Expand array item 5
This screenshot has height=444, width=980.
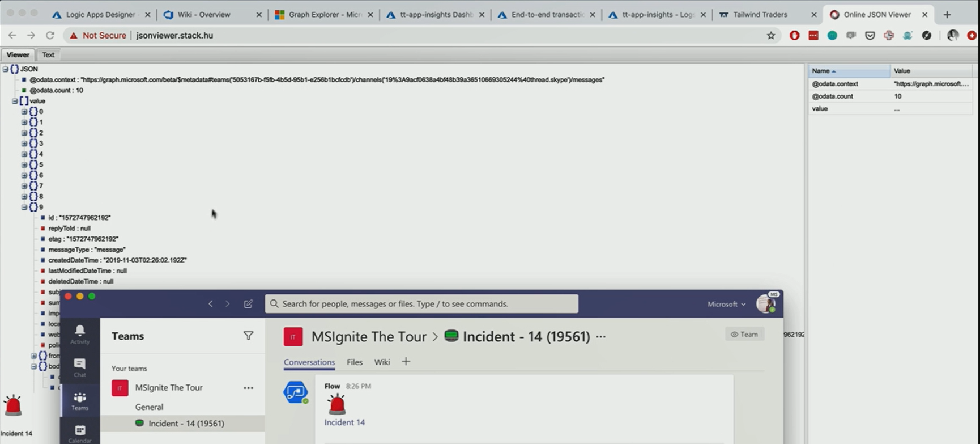(24, 165)
